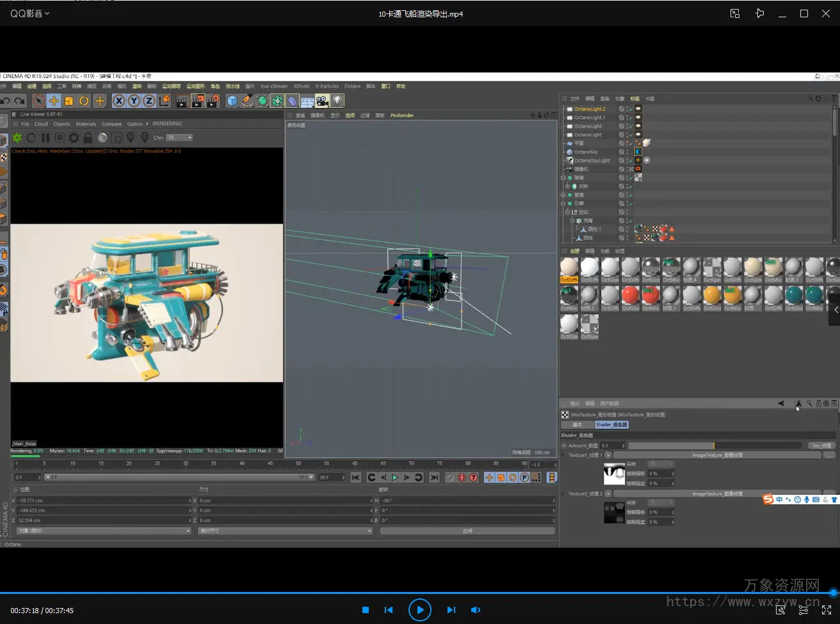
Task: Mute the player volume speaker icon
Action: [x=475, y=610]
